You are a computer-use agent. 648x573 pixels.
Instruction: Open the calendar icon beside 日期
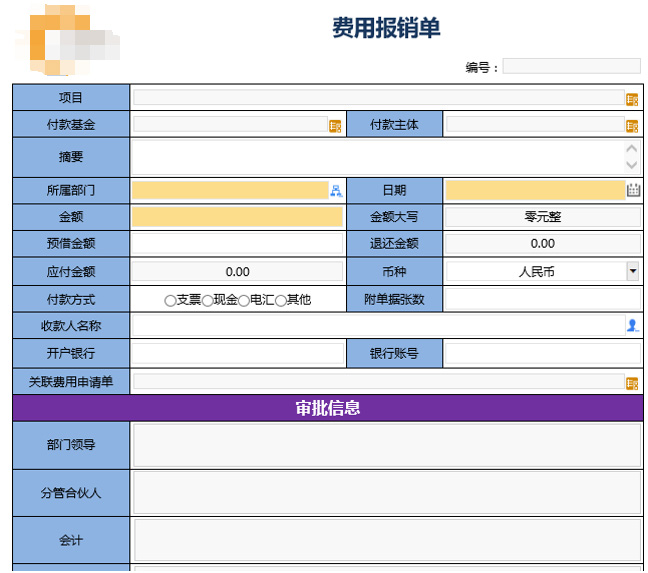(633, 190)
